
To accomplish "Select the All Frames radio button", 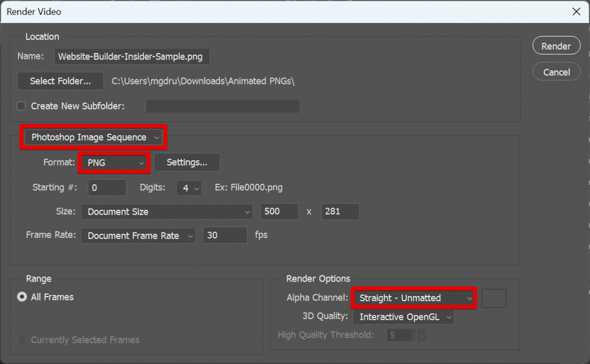I will [22, 297].
